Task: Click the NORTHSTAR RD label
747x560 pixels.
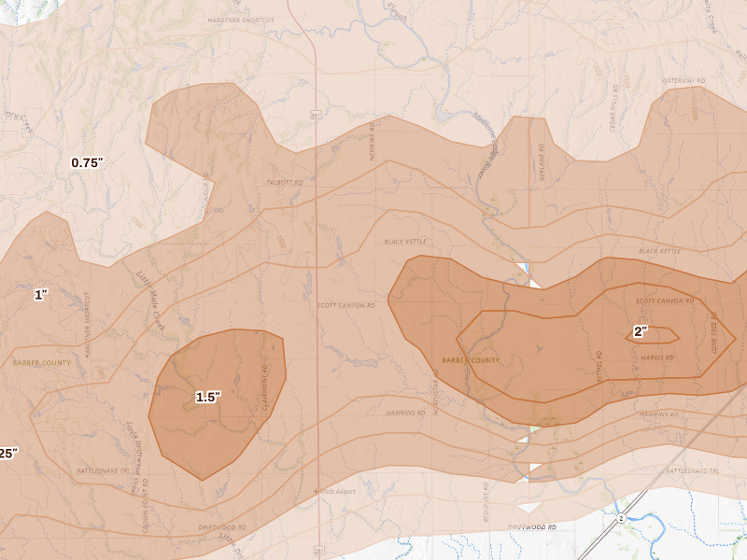Action: click(x=436, y=392)
